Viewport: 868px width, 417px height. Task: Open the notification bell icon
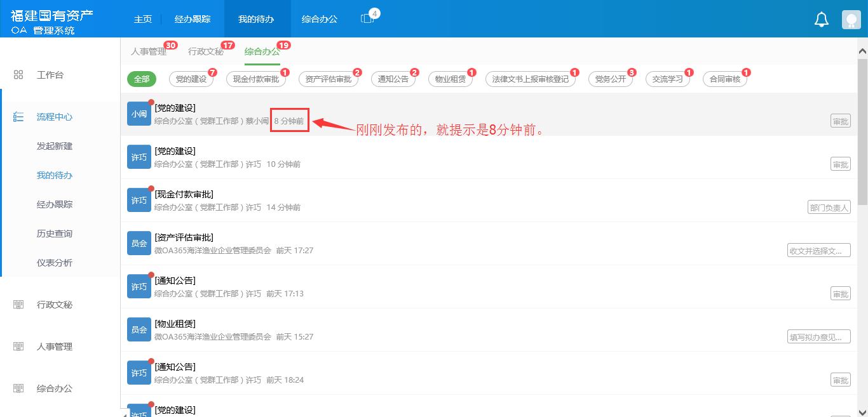(821, 20)
